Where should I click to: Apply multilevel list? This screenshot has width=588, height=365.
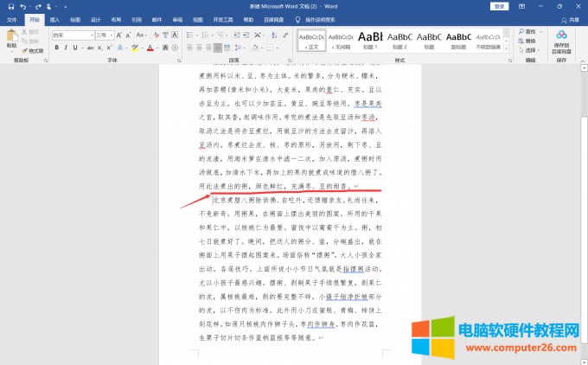(x=220, y=35)
